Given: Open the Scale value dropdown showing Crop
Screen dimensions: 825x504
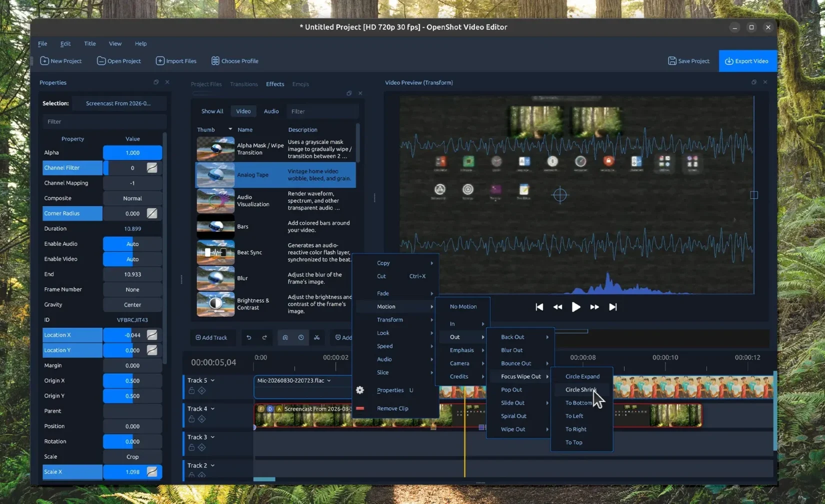Looking at the screenshot, I should tap(132, 456).
